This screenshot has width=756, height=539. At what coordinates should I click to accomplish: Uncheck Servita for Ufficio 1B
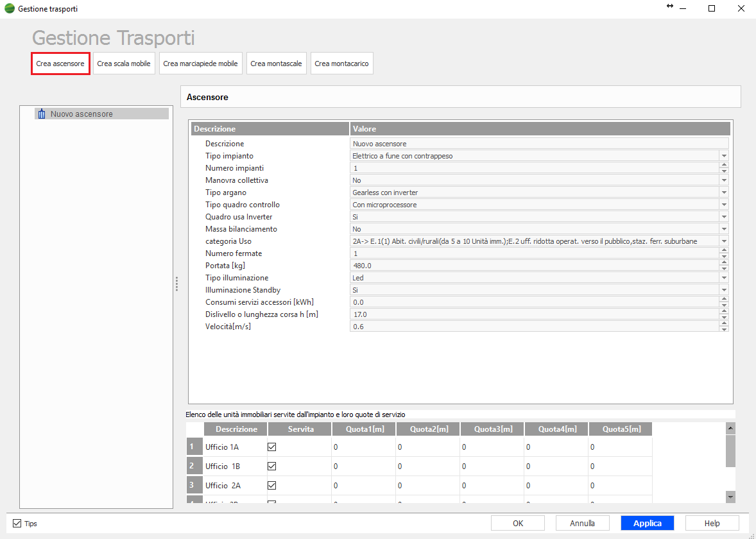[x=271, y=466]
